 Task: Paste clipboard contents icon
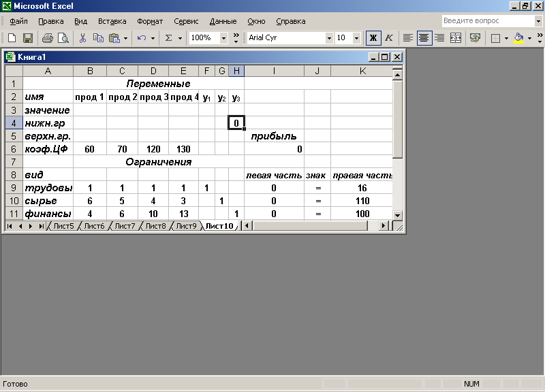pos(114,38)
